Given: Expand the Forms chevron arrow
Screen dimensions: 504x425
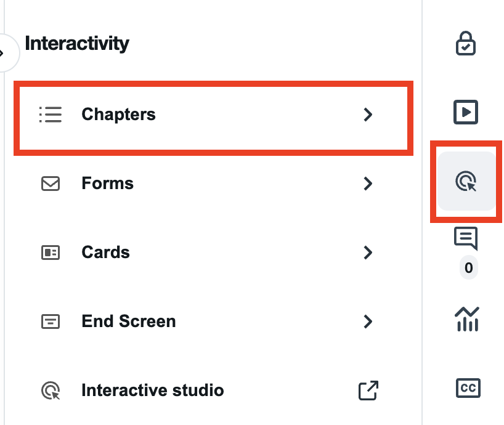Looking at the screenshot, I should pos(368,184).
